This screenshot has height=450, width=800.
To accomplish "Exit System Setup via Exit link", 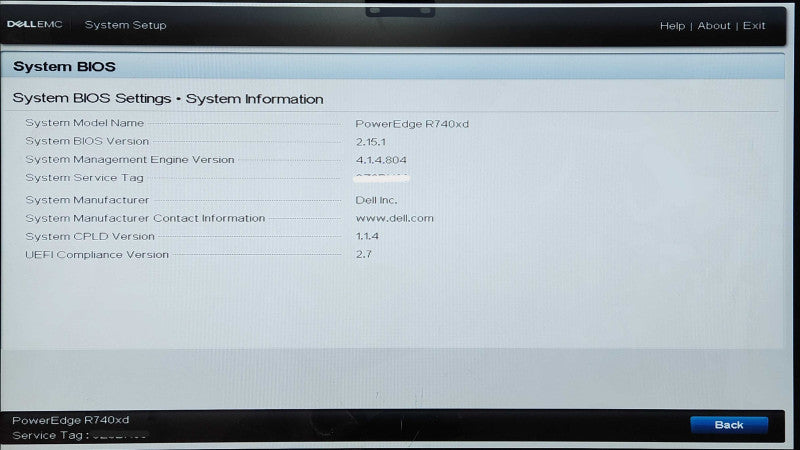I will 754,26.
